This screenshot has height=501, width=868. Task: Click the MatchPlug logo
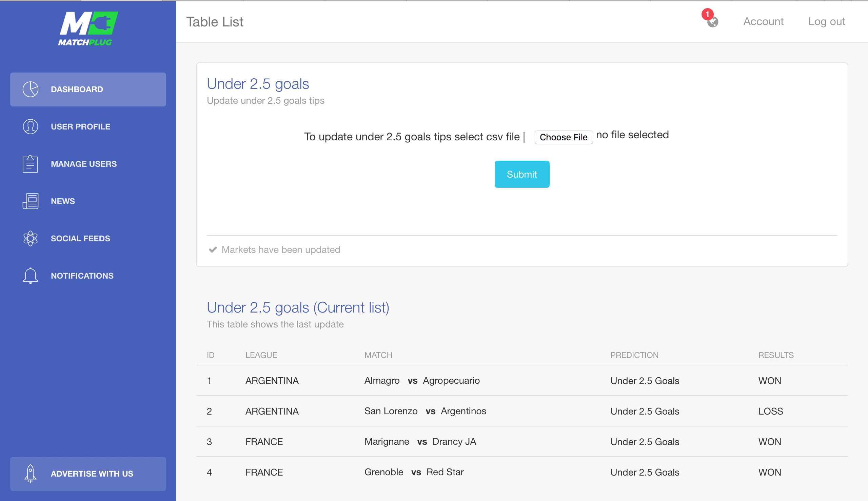pyautogui.click(x=88, y=28)
